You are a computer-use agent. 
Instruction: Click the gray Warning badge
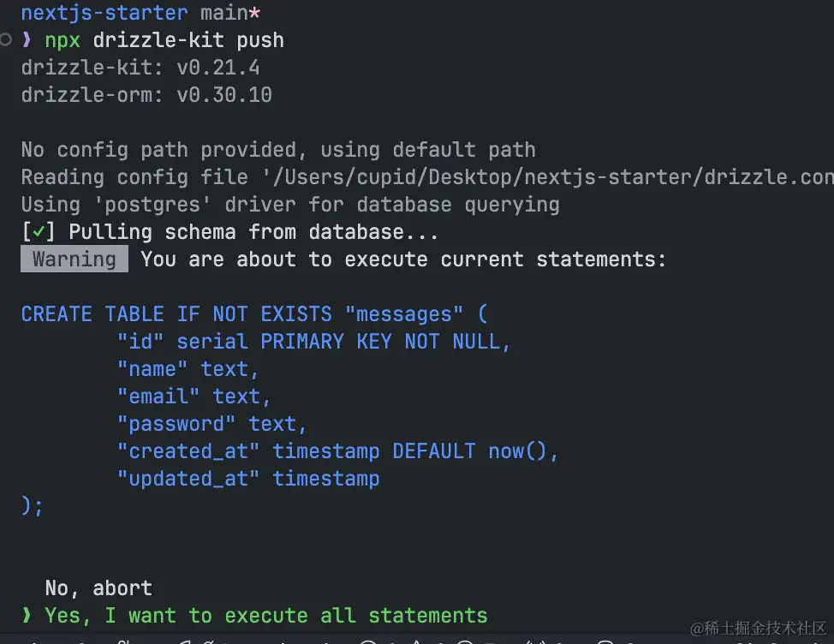74,259
